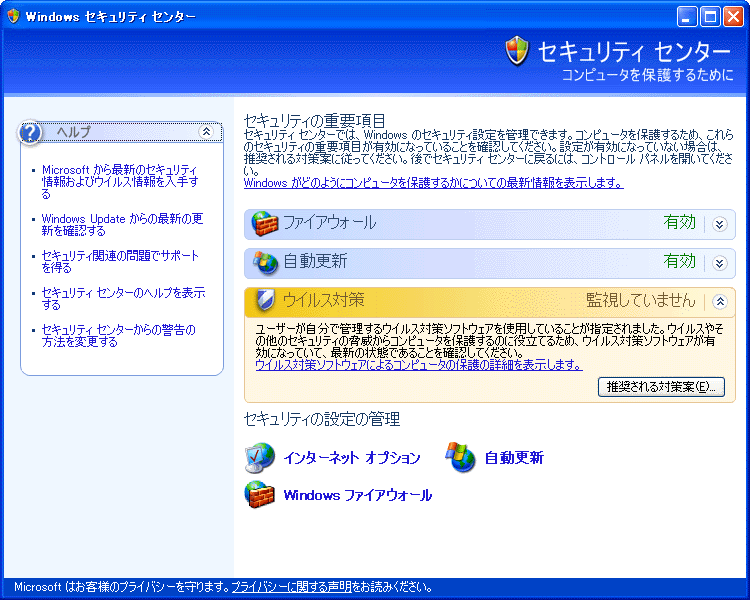Viewport: 750px width, 600px height.
Task: Open インターネット オプション text link
Action: [352, 458]
